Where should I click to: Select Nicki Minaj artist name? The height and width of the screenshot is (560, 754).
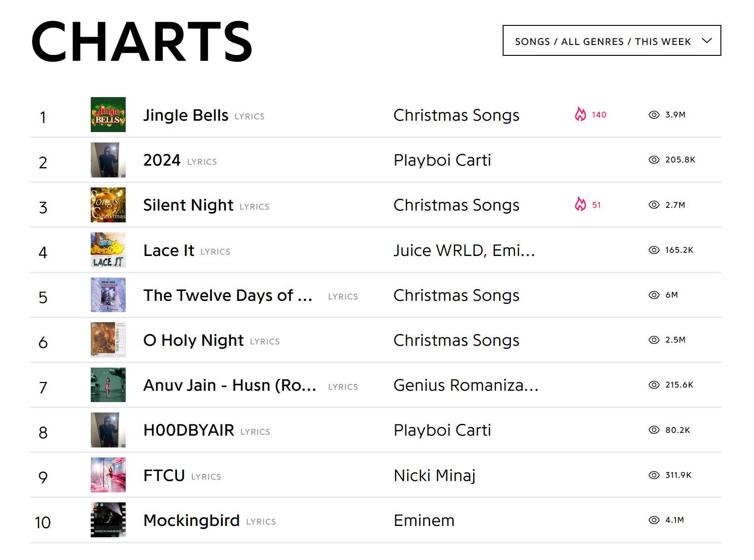(435, 476)
